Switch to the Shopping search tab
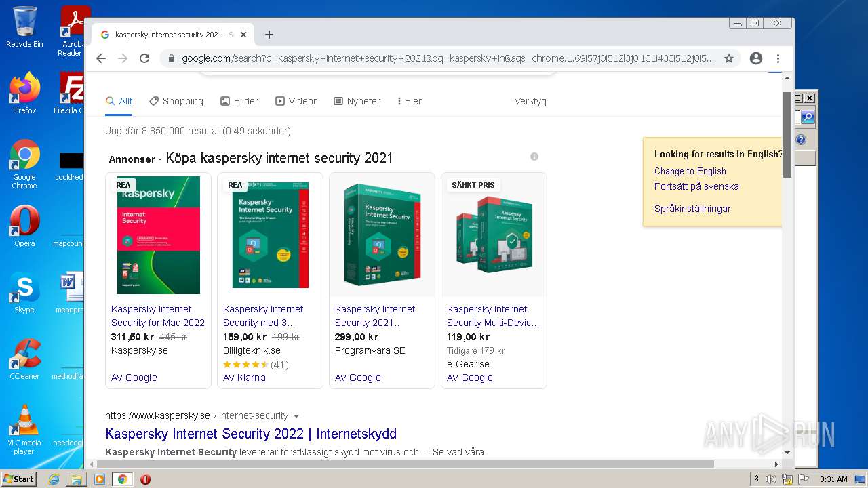 click(176, 101)
